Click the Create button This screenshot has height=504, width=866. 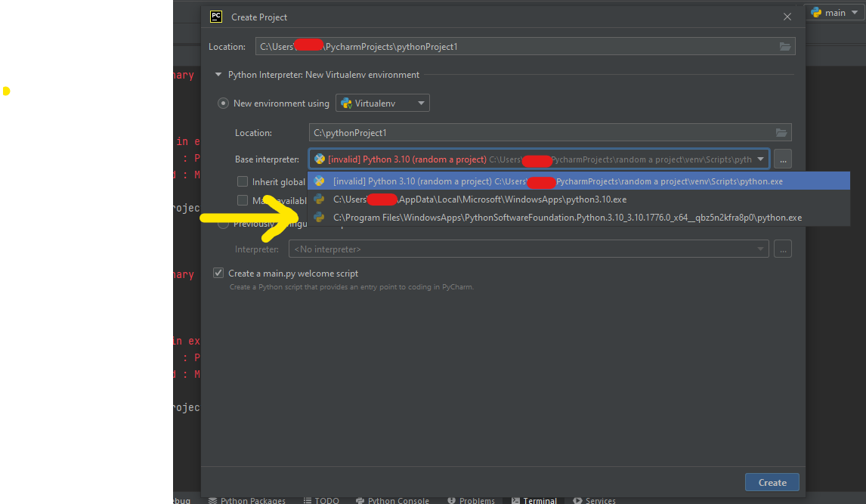click(772, 483)
